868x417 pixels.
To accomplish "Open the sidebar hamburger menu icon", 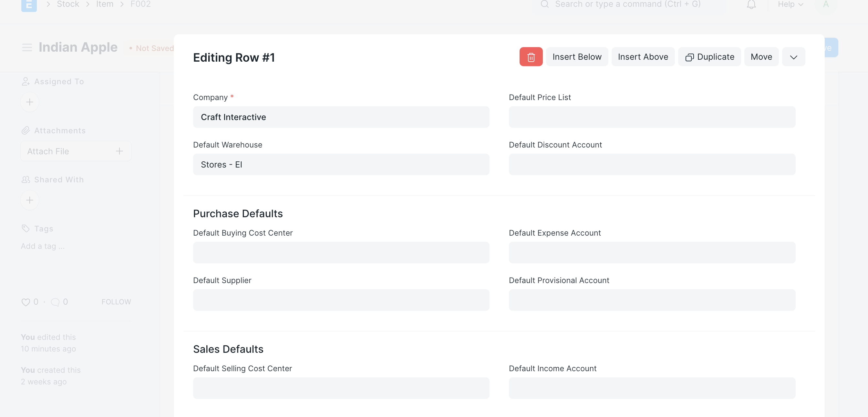I will pyautogui.click(x=26, y=47).
